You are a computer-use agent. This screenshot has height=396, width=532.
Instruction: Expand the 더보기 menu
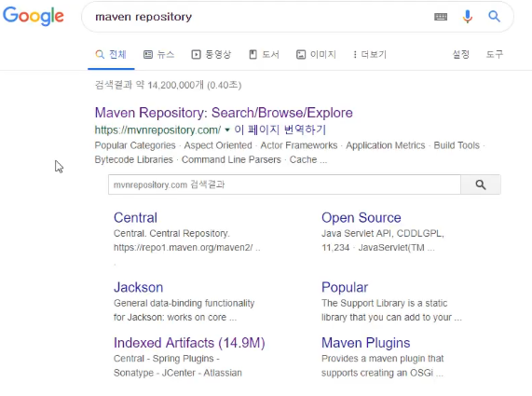[x=370, y=54]
